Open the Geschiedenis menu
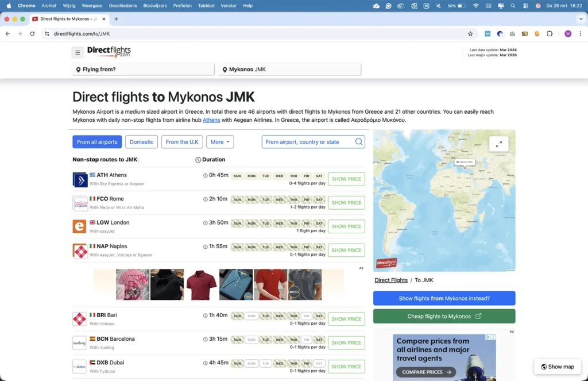Viewport: 588px width, 381px height. click(x=123, y=6)
